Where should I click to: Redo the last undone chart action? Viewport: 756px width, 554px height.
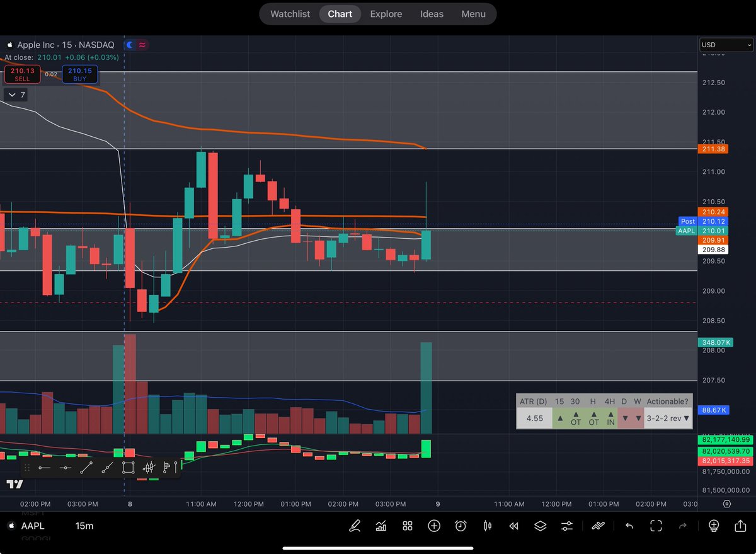(682, 526)
